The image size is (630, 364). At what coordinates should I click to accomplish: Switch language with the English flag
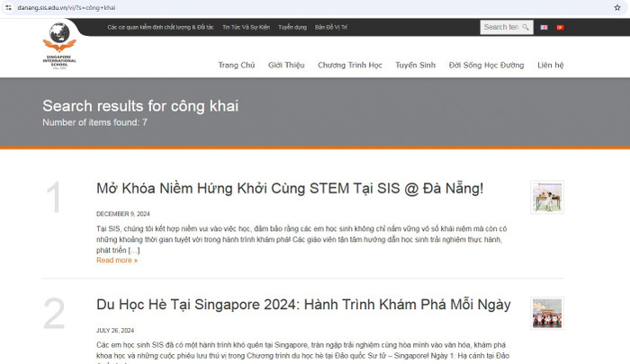pyautogui.click(x=544, y=27)
